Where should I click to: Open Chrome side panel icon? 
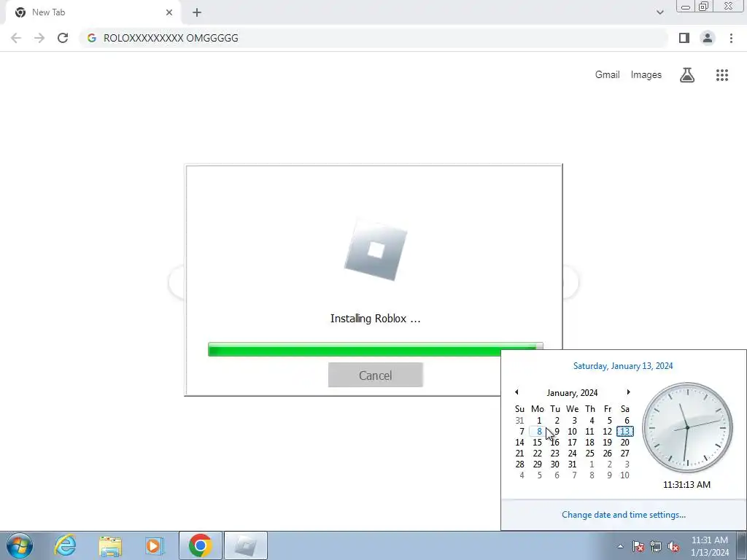pos(684,38)
